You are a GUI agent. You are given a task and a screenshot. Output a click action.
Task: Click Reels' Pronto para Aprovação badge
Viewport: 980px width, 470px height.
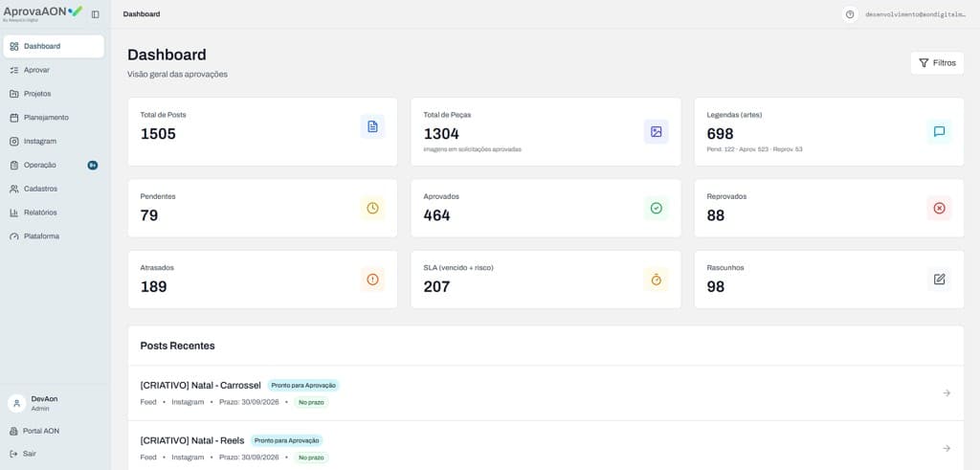pos(287,440)
